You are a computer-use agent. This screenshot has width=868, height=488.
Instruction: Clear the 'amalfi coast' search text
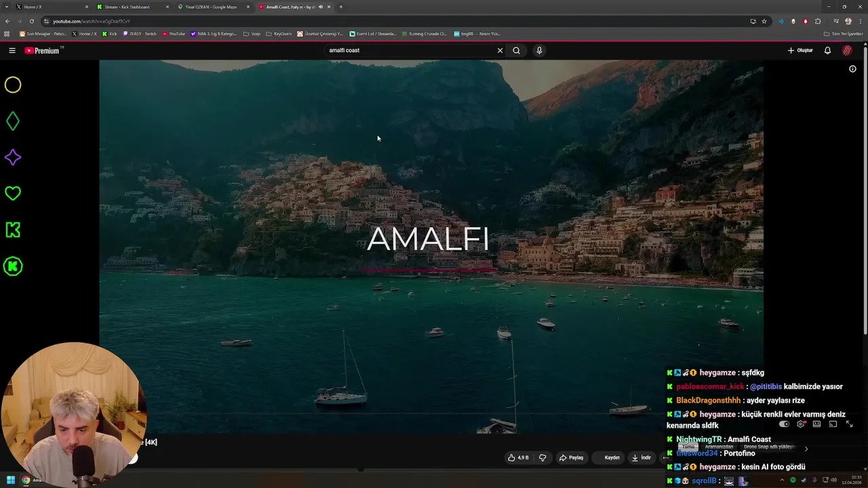tap(500, 50)
